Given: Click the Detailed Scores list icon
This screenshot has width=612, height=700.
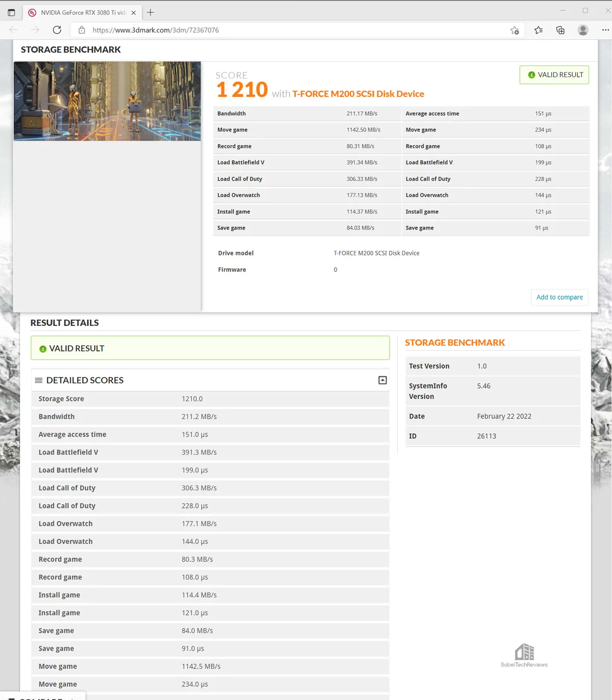Looking at the screenshot, I should tap(39, 380).
